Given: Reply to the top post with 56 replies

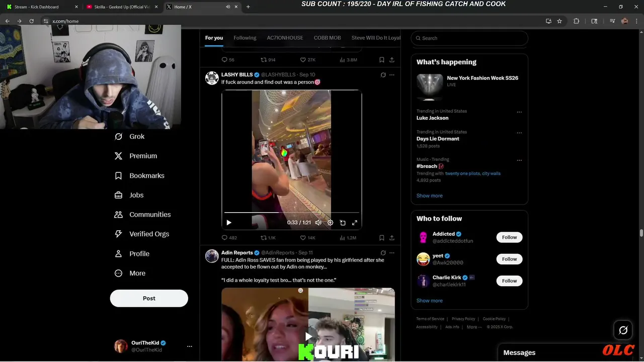Looking at the screenshot, I should [x=228, y=60].
